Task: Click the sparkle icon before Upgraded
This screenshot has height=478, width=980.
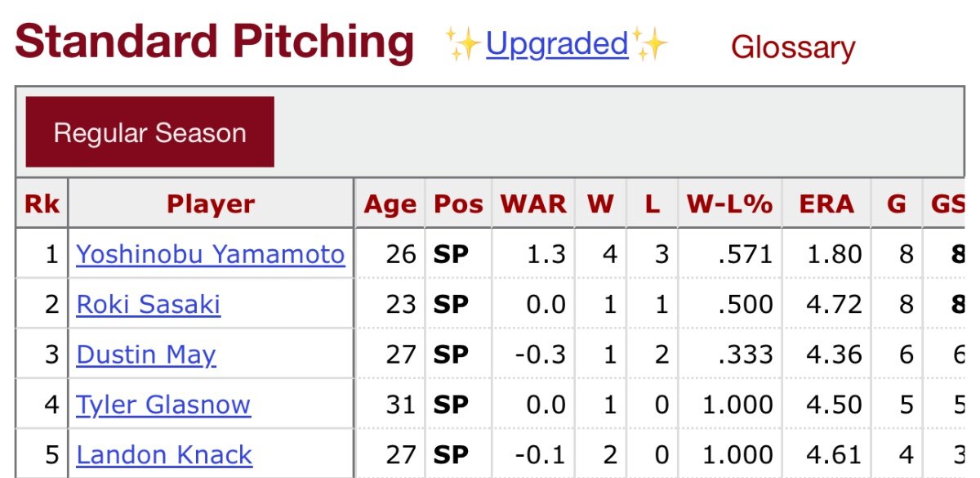Action: (x=464, y=43)
